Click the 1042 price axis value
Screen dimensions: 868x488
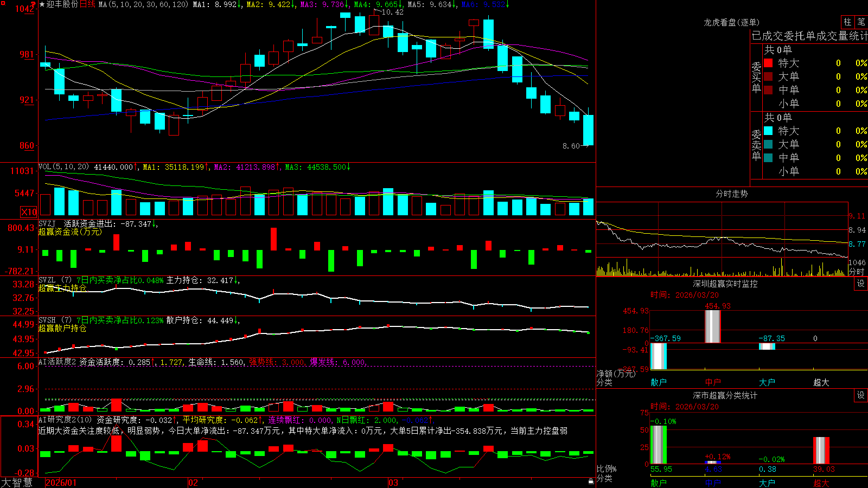pyautogui.click(x=24, y=9)
